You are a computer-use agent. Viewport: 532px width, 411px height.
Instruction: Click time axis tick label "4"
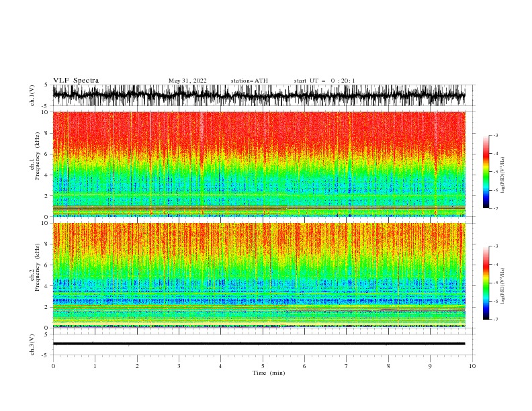tap(221, 366)
